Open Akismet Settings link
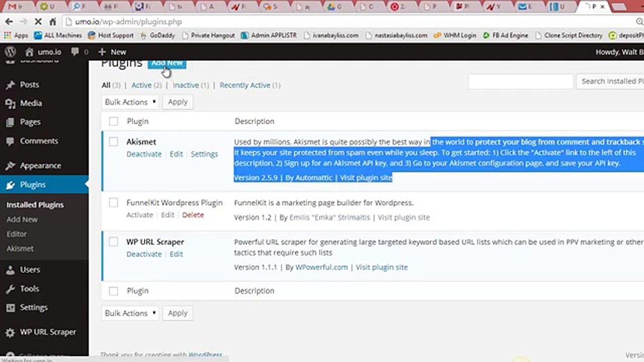644x362 pixels. point(204,154)
